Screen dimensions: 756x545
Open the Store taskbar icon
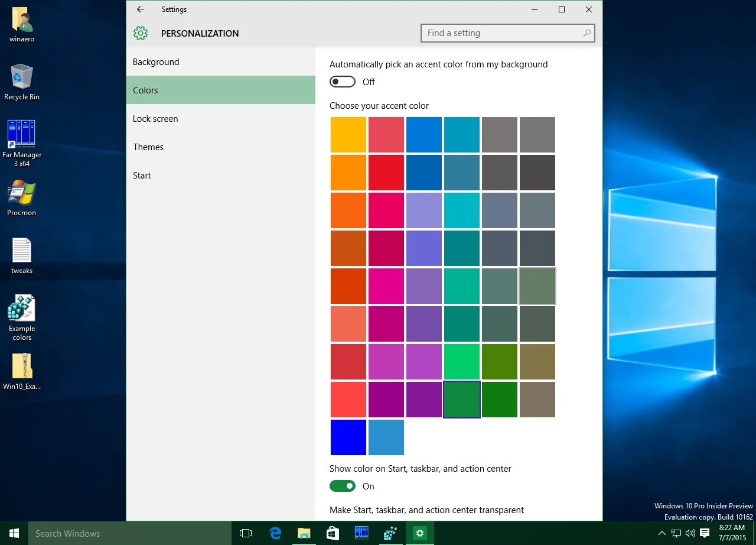coord(333,533)
